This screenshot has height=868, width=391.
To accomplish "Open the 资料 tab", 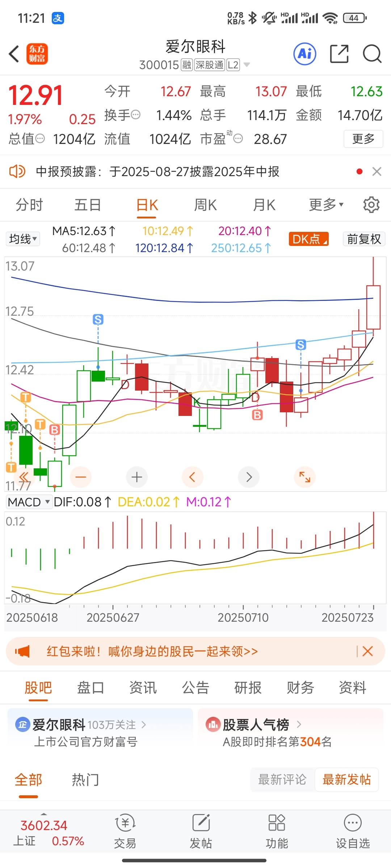I will [353, 687].
